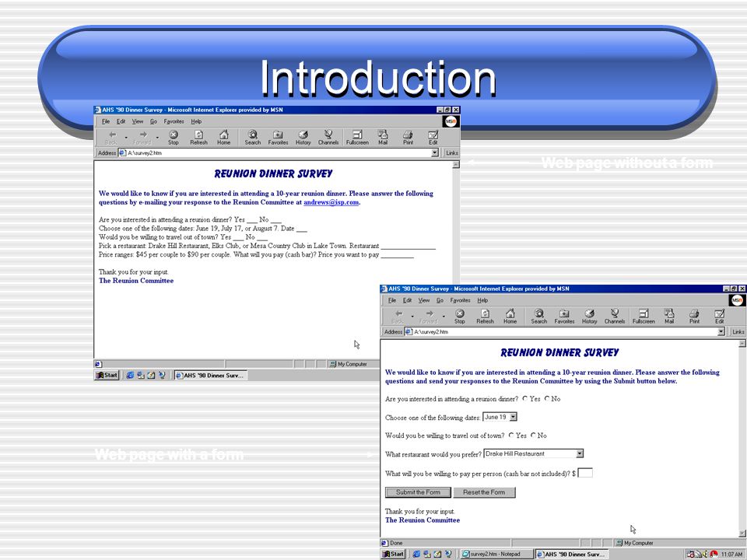Open the Go menu in the front window
This screenshot has width=747, height=560.
click(x=440, y=300)
